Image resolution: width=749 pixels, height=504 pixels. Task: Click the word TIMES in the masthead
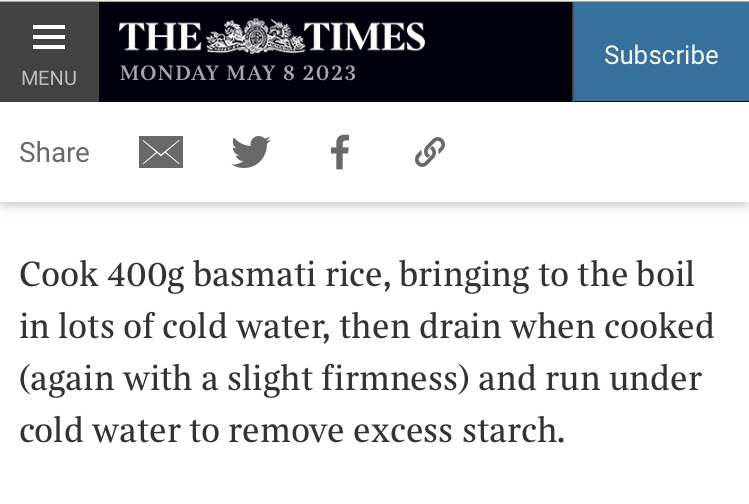coord(364,36)
